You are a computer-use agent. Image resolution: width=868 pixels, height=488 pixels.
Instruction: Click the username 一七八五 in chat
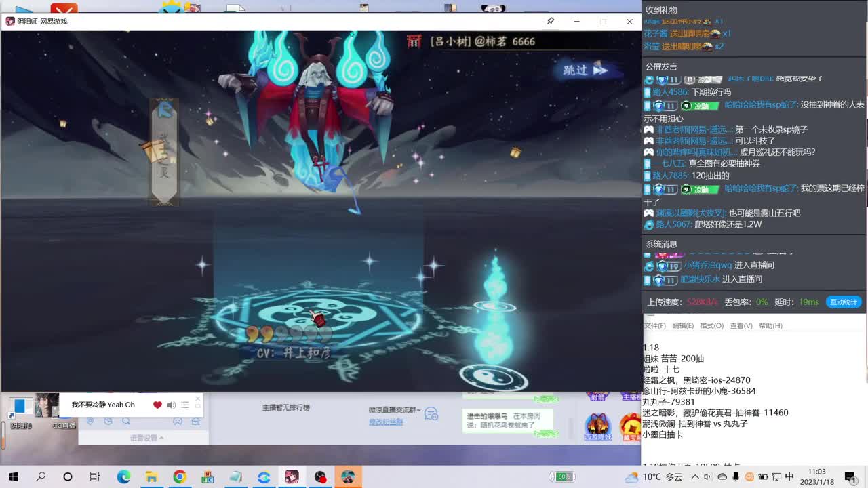[669, 164]
